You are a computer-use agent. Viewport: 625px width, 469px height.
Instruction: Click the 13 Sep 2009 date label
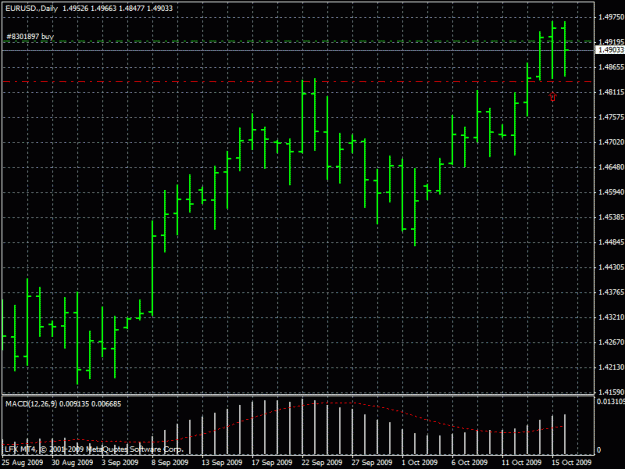coord(222,463)
